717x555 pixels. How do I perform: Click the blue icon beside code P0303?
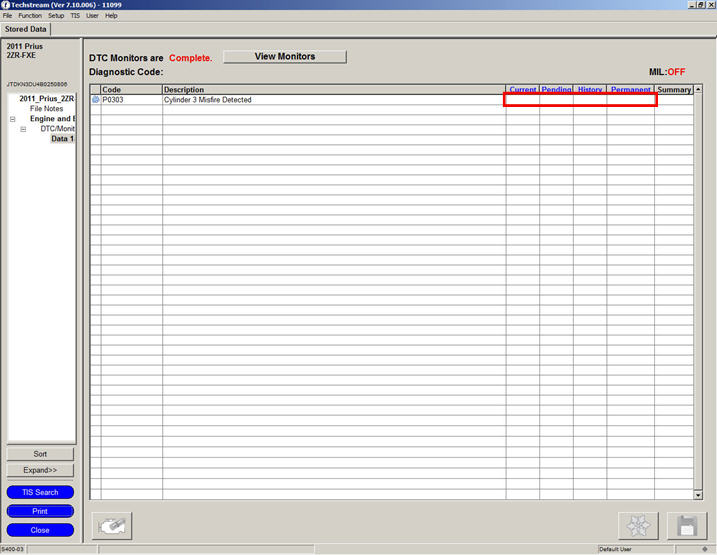tap(96, 100)
